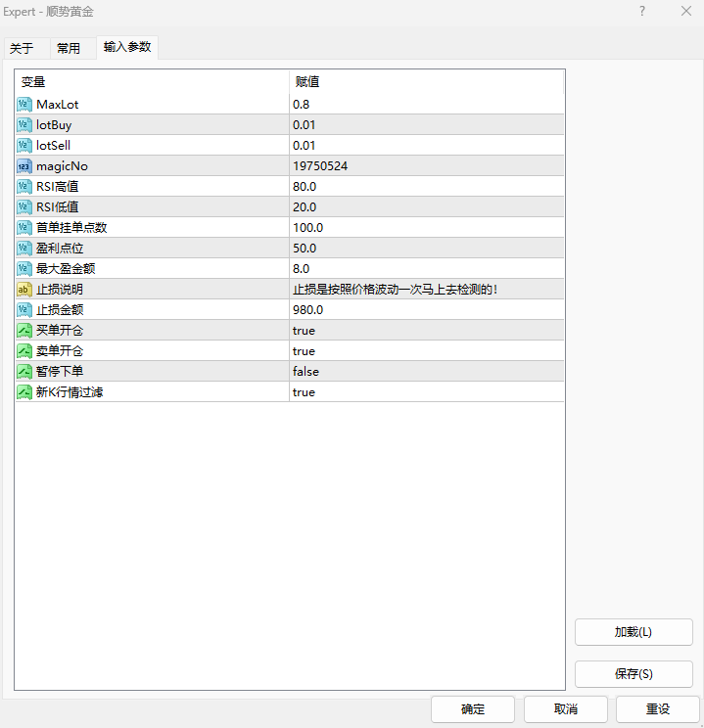Switch to the 常用 tab
Image resolution: width=704 pixels, height=728 pixels.
[73, 48]
